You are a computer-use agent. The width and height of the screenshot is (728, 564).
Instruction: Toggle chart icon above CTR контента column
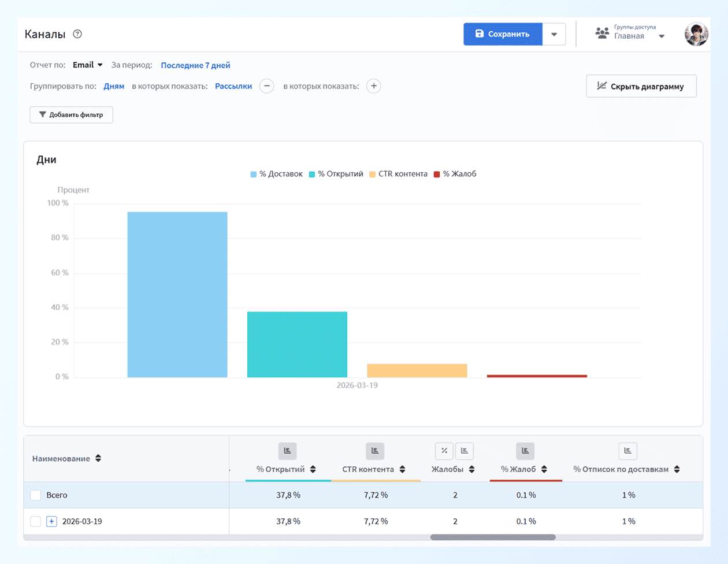[x=375, y=451]
